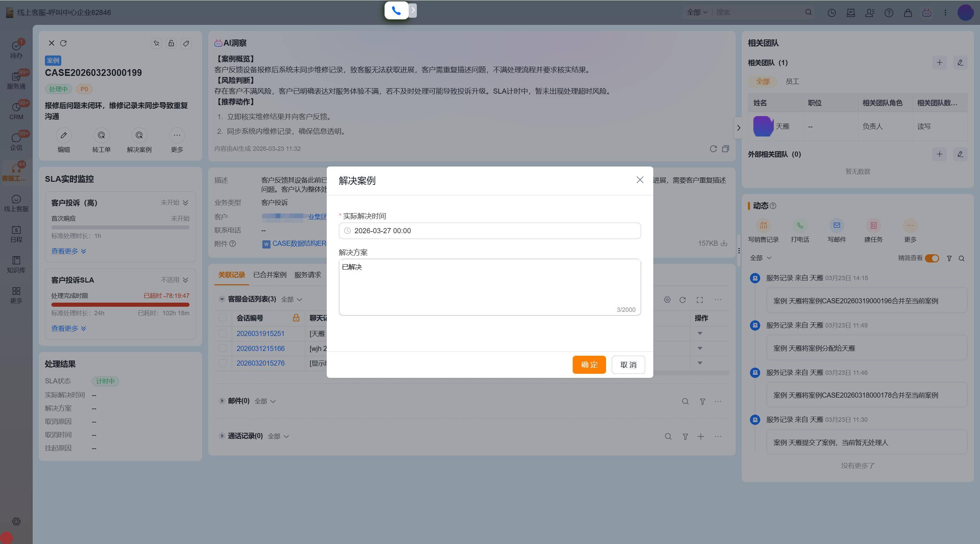Check the box for session 2026031915251
Image resolution: width=980 pixels, height=544 pixels.
[223, 334]
